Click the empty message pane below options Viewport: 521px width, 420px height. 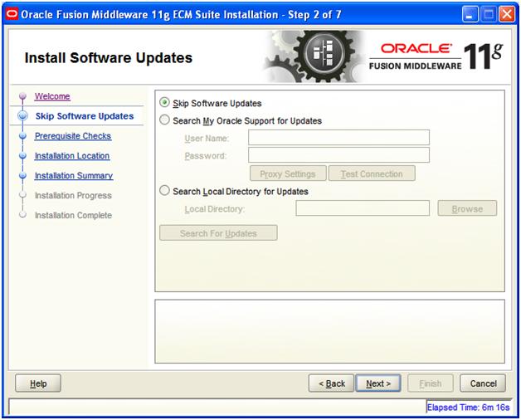pyautogui.click(x=329, y=331)
